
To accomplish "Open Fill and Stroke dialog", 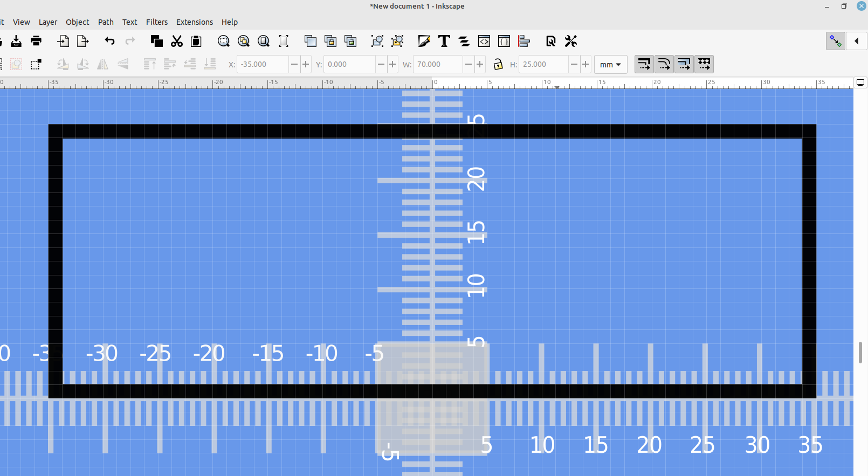I will point(424,41).
